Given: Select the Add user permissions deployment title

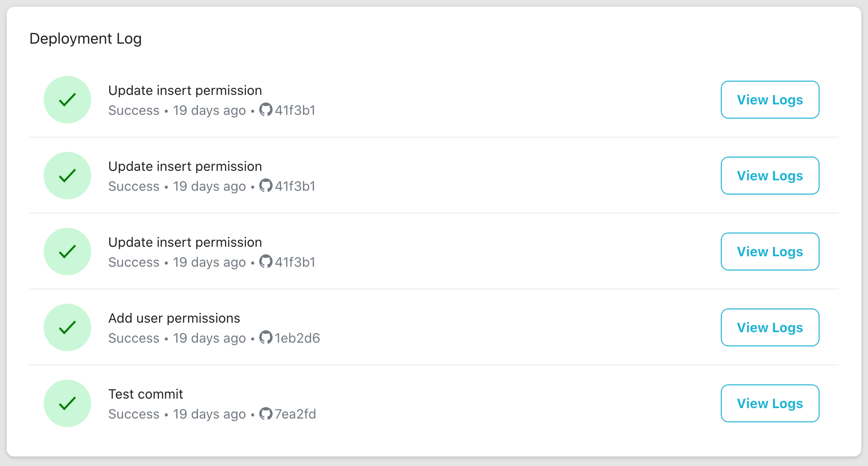Looking at the screenshot, I should pos(174,318).
